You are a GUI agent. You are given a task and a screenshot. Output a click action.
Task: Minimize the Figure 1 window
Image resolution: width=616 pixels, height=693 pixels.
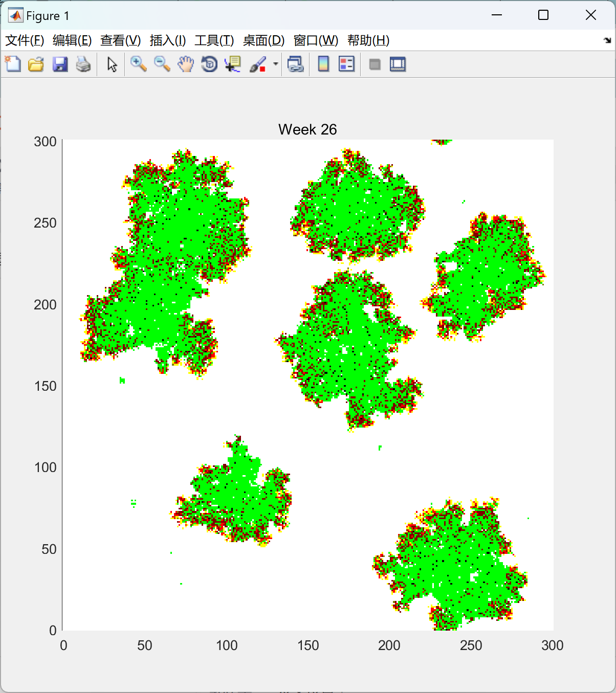click(x=496, y=15)
